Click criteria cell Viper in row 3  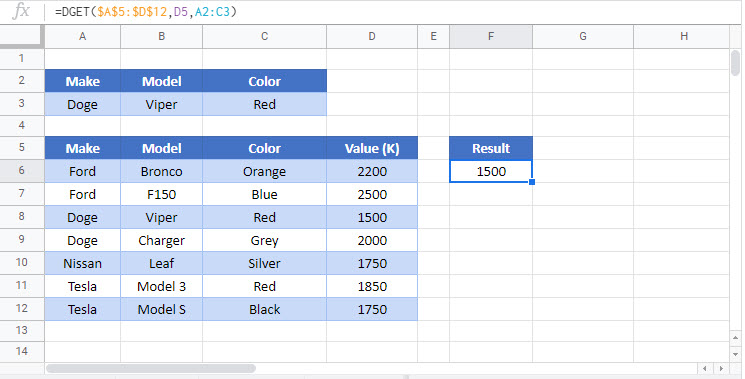point(162,104)
